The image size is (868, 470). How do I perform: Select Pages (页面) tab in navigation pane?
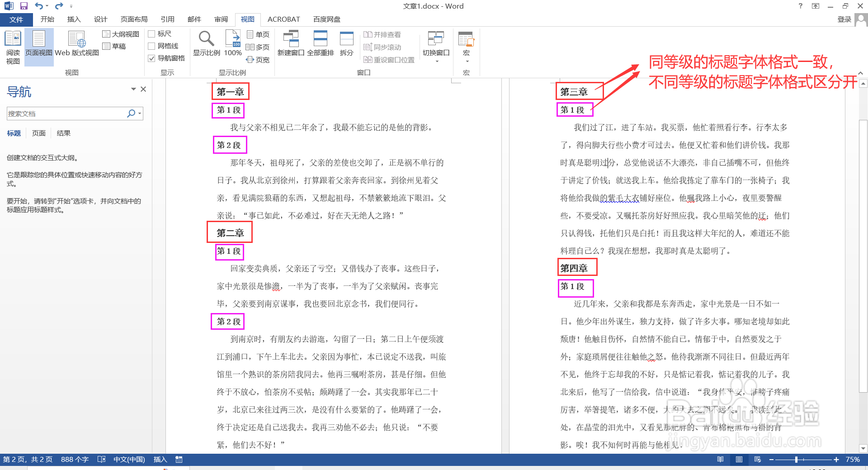[39, 133]
